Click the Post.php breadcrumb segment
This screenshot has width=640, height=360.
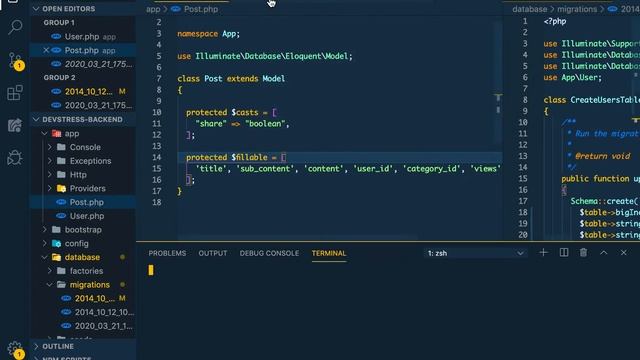tap(200, 9)
